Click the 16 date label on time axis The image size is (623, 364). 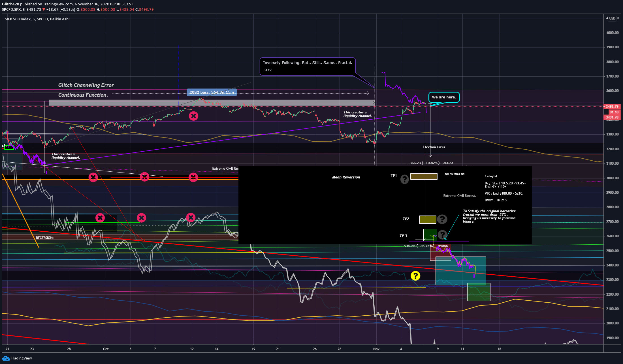500,349
